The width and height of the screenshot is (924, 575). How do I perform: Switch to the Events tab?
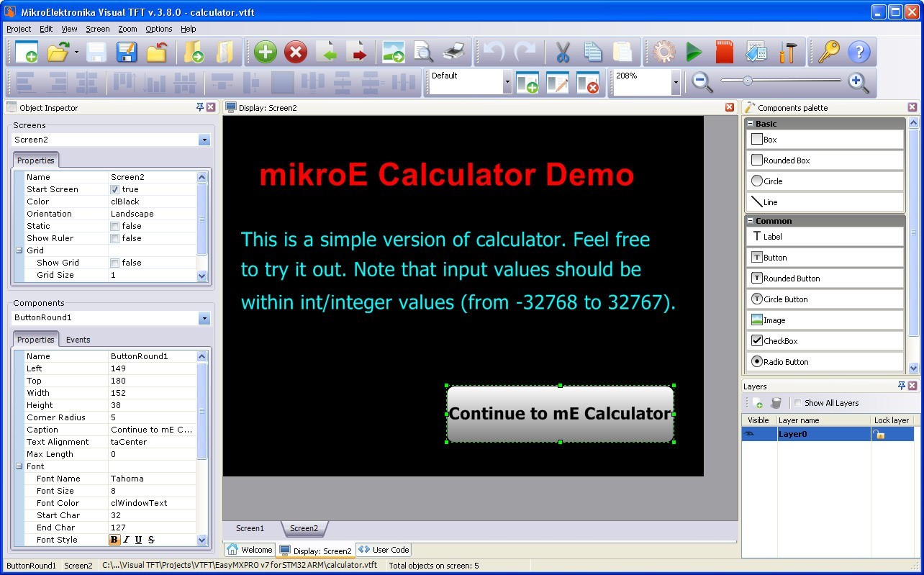tap(78, 340)
